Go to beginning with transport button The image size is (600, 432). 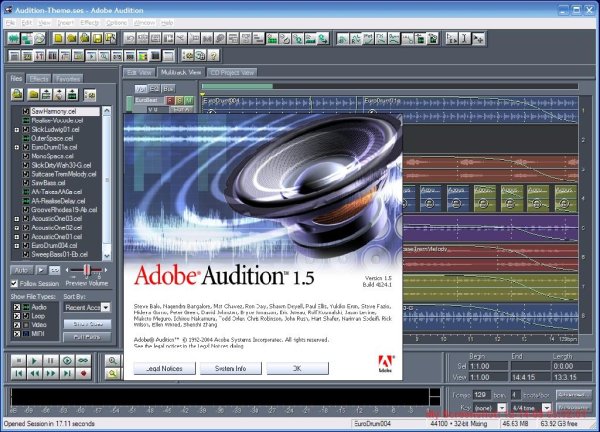point(18,373)
